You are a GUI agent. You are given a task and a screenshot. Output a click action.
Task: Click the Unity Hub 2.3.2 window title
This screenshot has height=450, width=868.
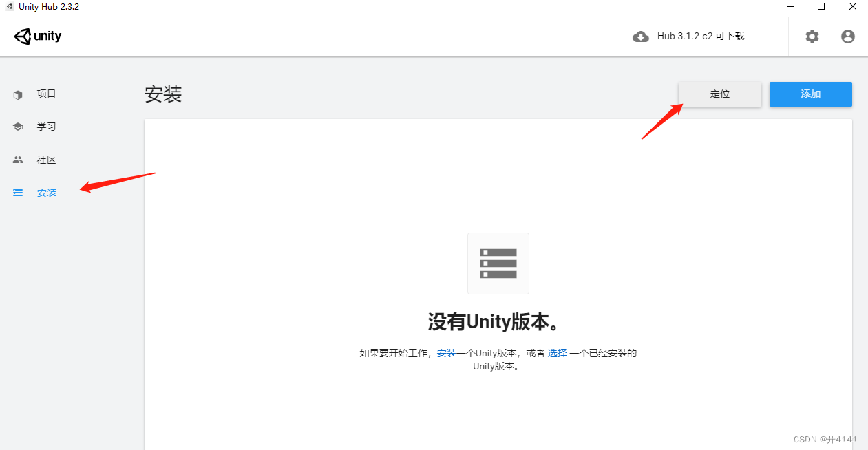click(49, 6)
